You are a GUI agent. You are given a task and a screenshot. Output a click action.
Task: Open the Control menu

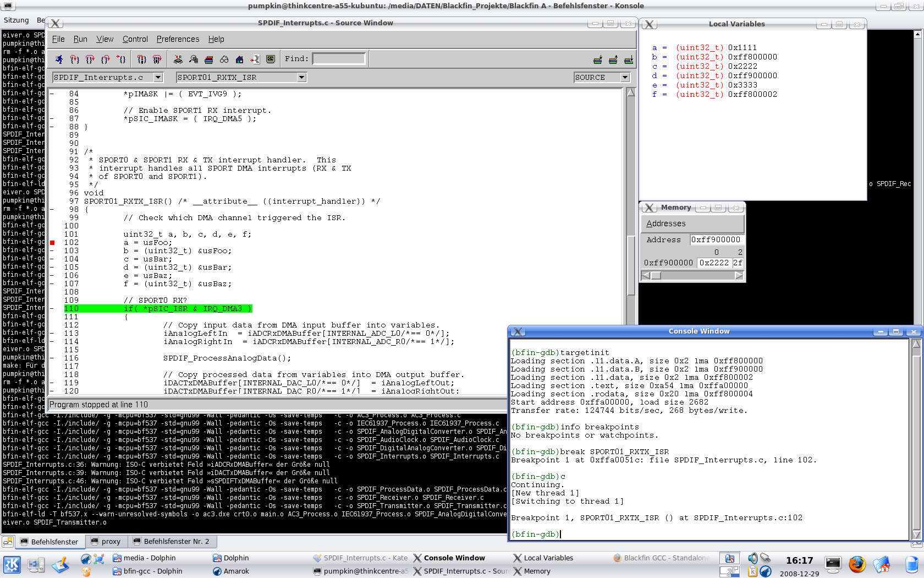135,39
